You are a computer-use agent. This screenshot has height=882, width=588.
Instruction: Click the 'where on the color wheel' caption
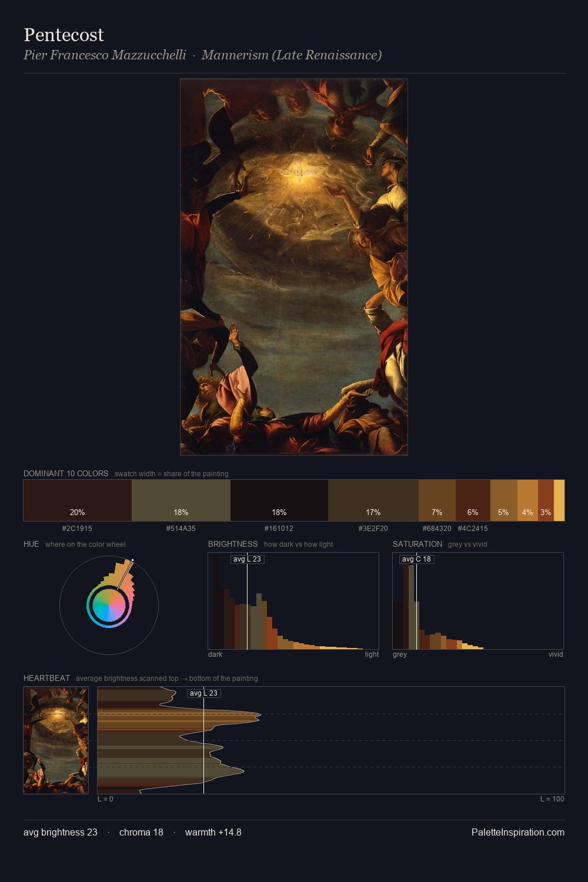coord(85,544)
